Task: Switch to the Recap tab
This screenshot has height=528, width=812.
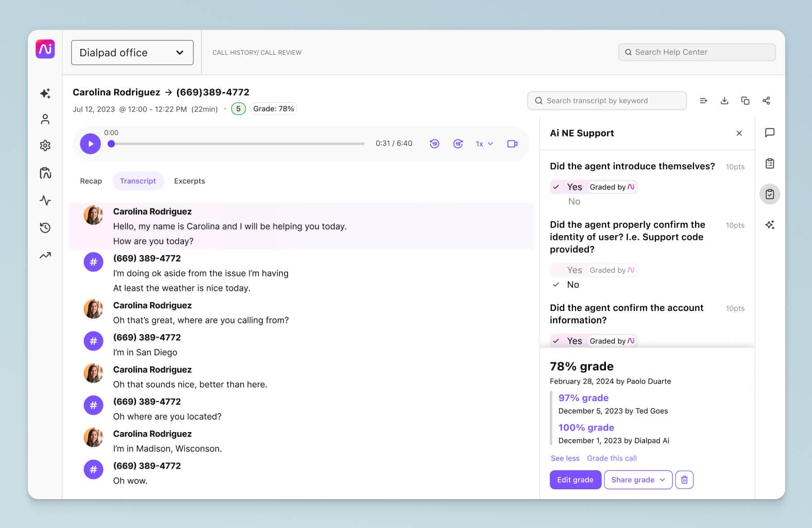Action: [x=91, y=181]
